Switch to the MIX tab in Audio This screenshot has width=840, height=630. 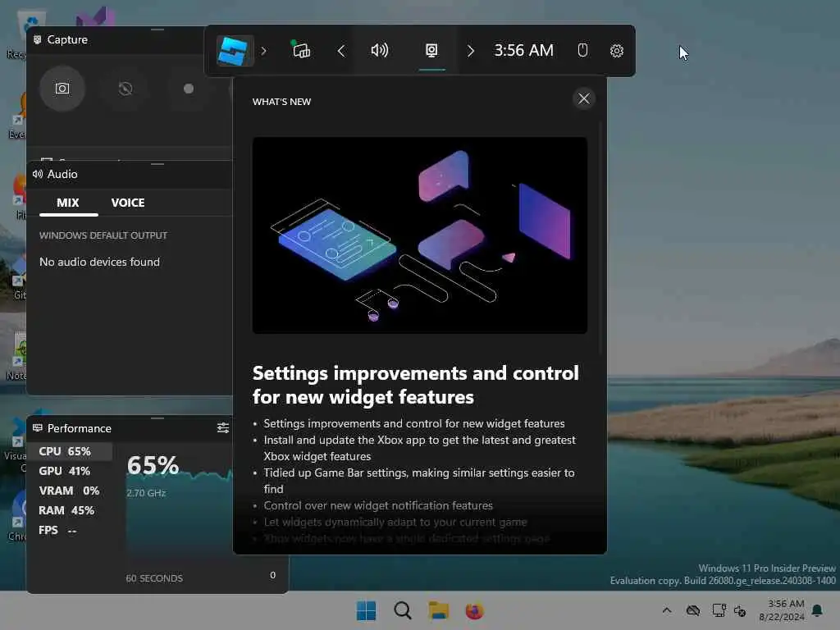pyautogui.click(x=68, y=203)
